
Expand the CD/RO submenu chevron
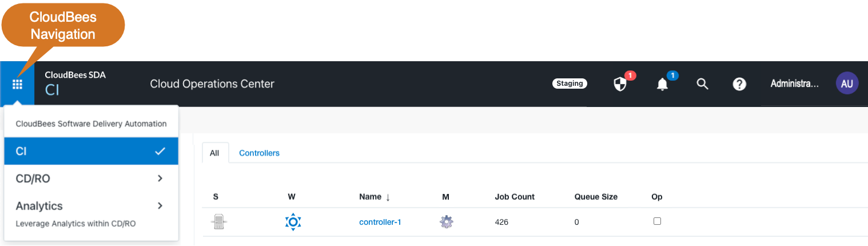pos(160,178)
